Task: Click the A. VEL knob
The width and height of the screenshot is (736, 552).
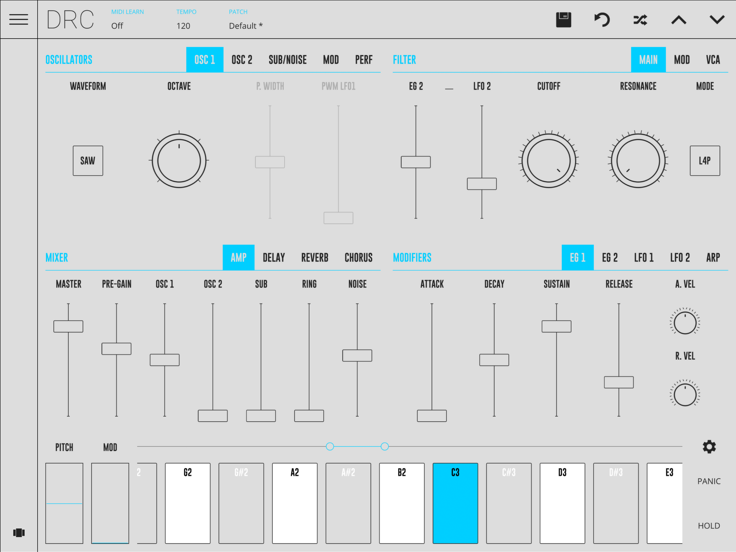Action: tap(685, 322)
